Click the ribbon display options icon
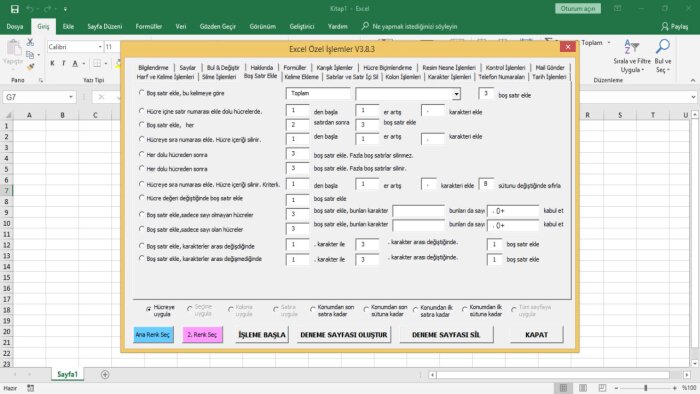Screen dimensions: 700x394 (x=617, y=8)
